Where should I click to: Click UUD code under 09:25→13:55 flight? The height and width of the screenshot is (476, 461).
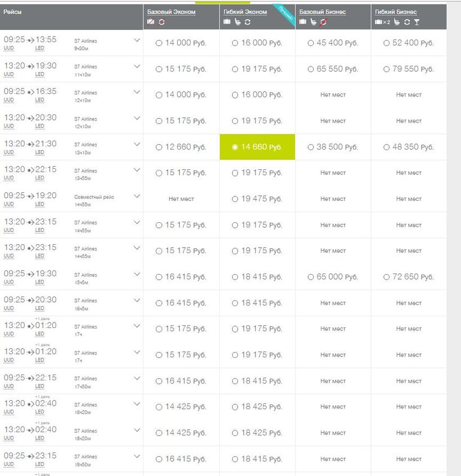[x=9, y=48]
